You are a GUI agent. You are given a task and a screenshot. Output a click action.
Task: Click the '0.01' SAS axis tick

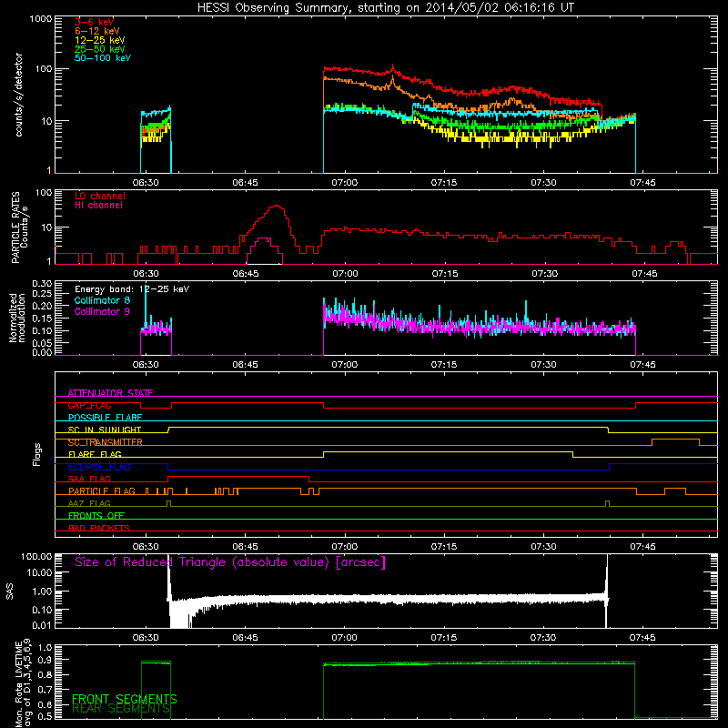[x=42, y=625]
